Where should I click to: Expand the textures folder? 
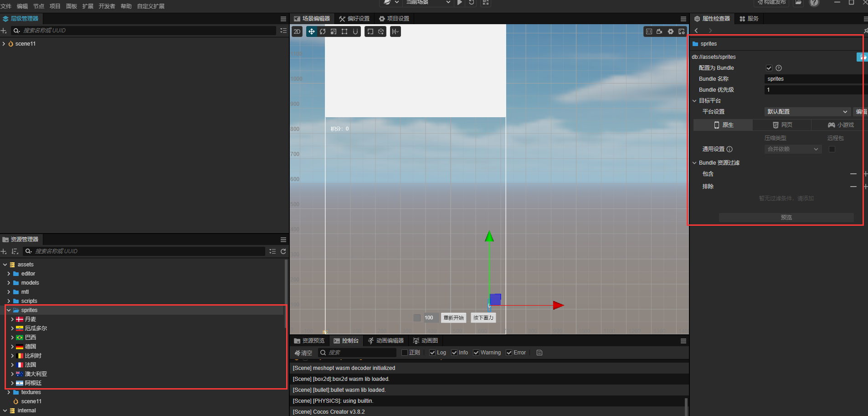click(x=9, y=392)
